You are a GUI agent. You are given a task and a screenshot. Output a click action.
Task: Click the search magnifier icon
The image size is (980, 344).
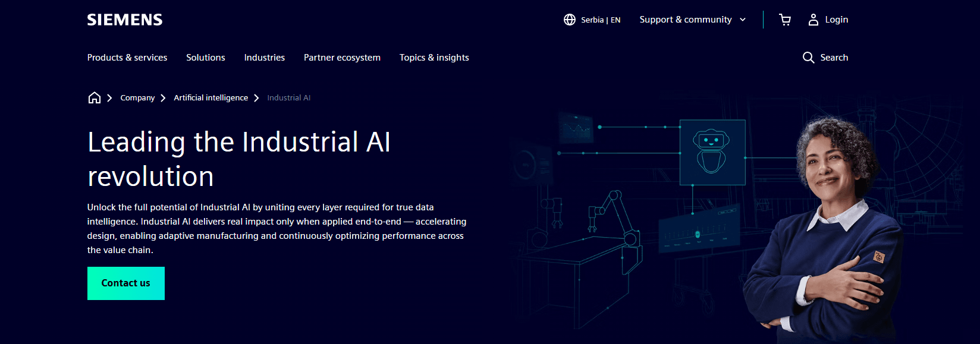808,58
